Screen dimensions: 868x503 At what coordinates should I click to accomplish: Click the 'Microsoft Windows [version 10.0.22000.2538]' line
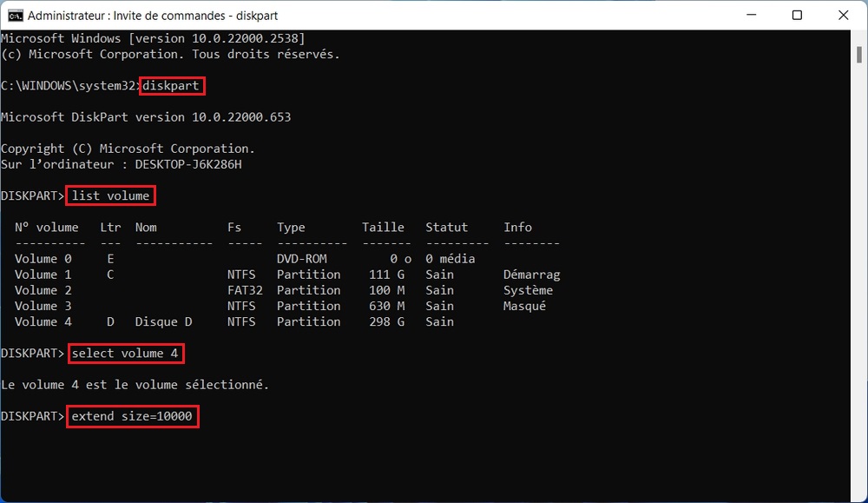tap(153, 39)
